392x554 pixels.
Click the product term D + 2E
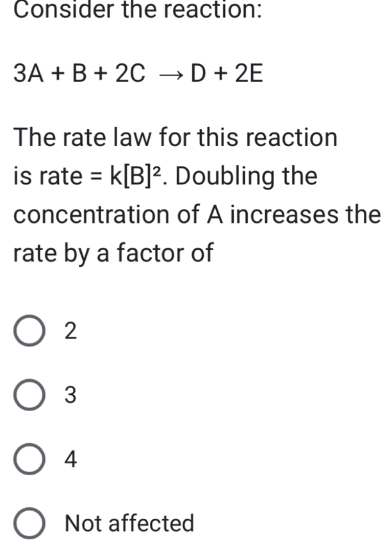click(229, 72)
